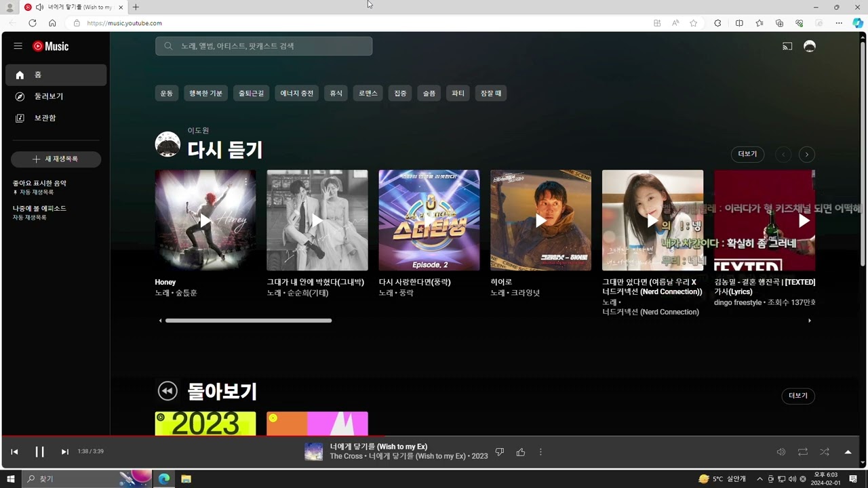Select the 슬픔 mood chip
The height and width of the screenshot is (488, 868).
pos(429,94)
